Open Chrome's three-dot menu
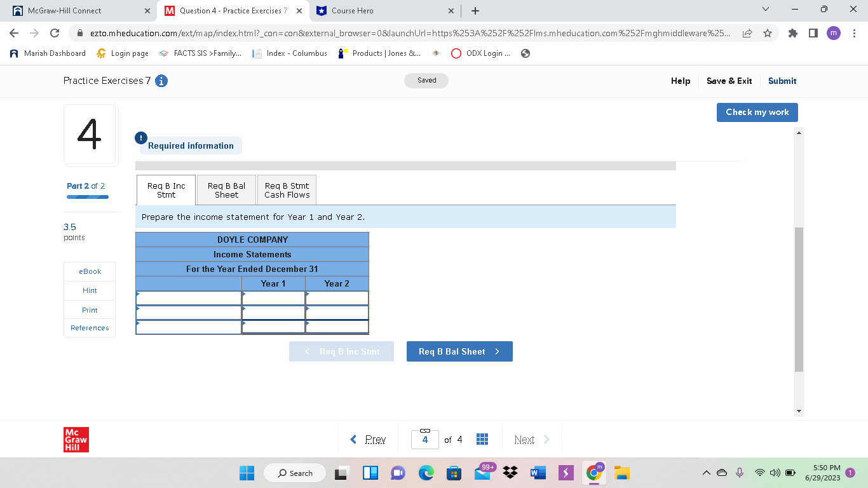The image size is (868, 488). click(x=855, y=33)
